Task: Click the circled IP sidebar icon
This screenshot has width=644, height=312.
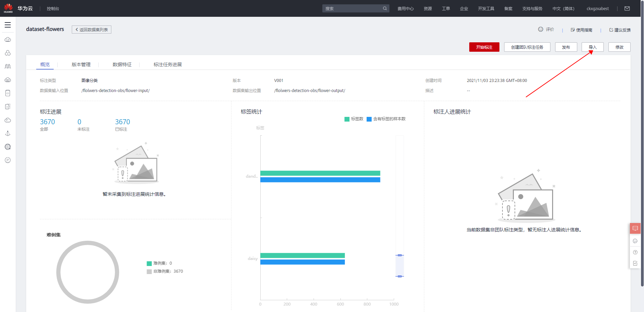Action: point(8,160)
